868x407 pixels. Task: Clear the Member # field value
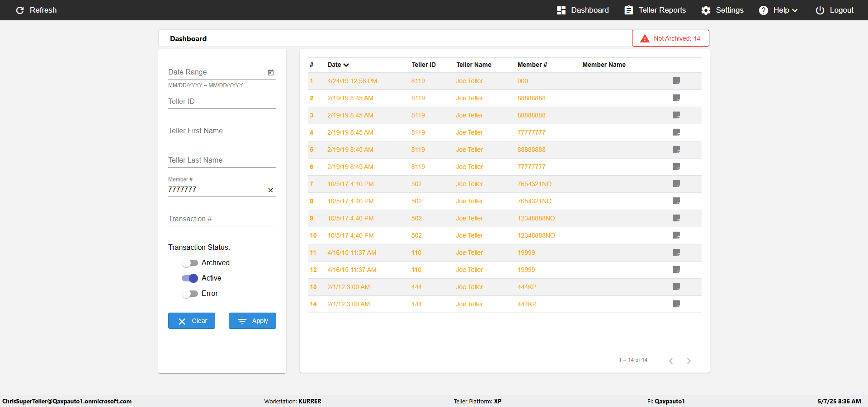270,190
